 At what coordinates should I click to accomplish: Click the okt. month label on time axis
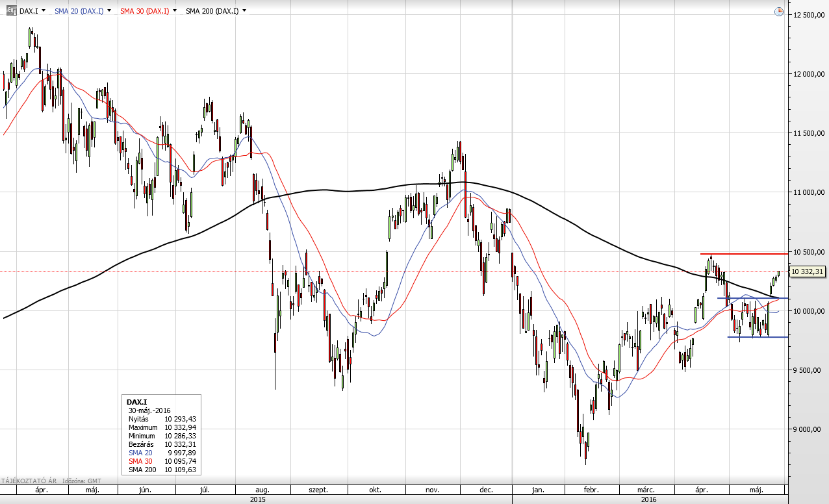tap(375, 490)
